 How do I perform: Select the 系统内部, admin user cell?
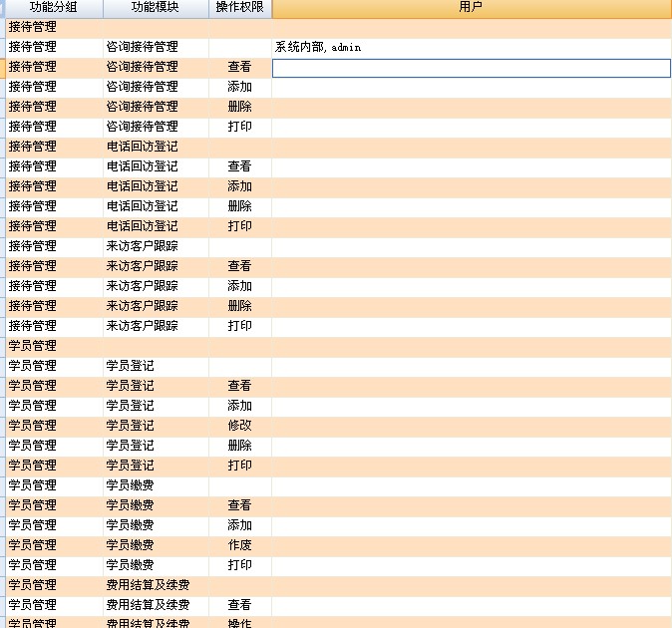tap(472, 48)
